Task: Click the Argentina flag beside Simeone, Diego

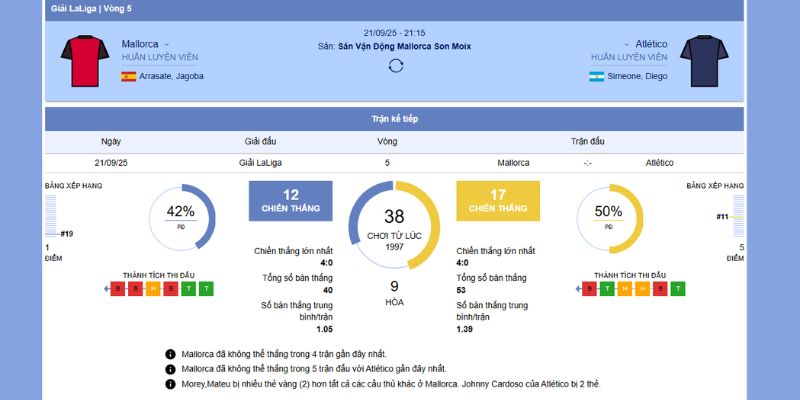Action: click(x=597, y=76)
